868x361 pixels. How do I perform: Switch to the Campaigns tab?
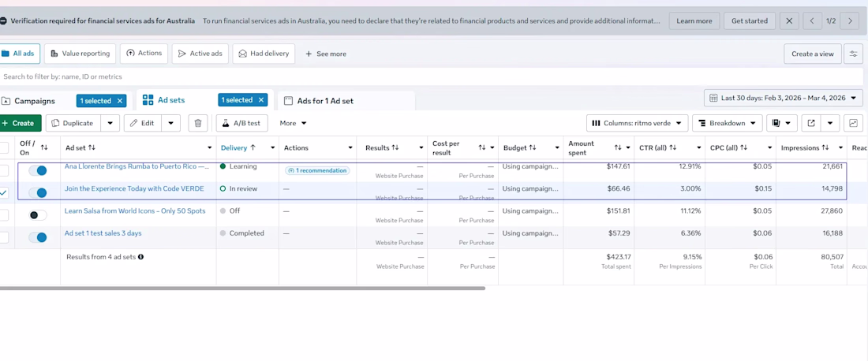tap(36, 101)
